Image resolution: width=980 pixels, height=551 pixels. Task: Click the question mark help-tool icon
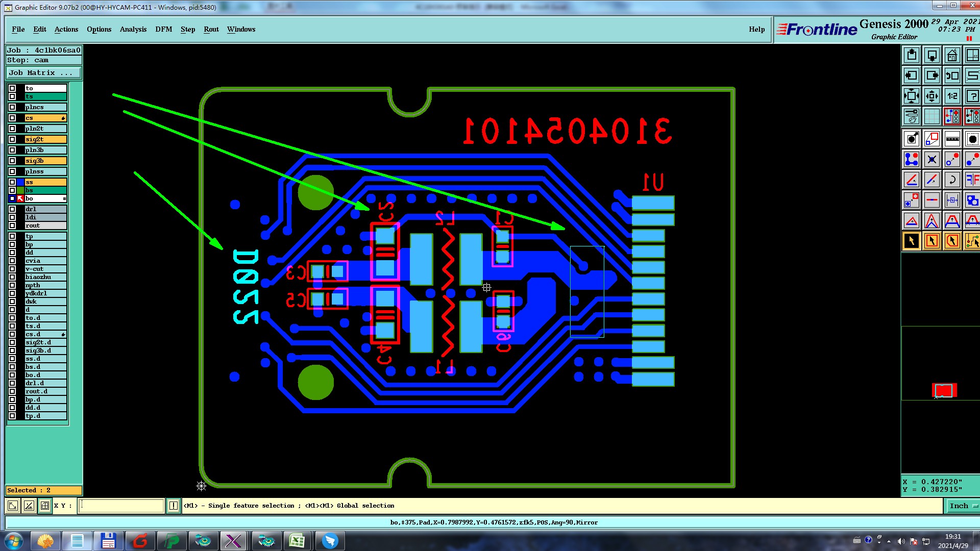(x=972, y=96)
